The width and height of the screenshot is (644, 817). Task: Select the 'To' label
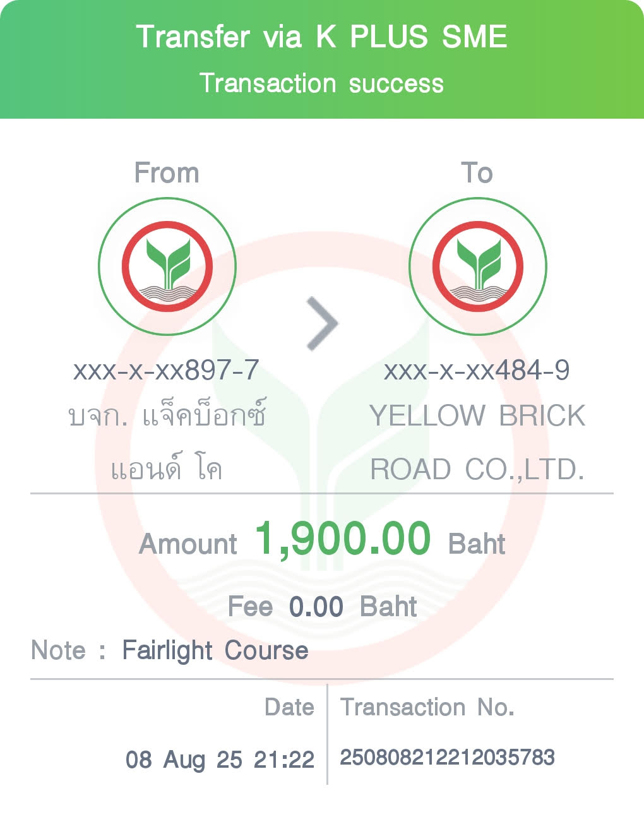point(477,173)
